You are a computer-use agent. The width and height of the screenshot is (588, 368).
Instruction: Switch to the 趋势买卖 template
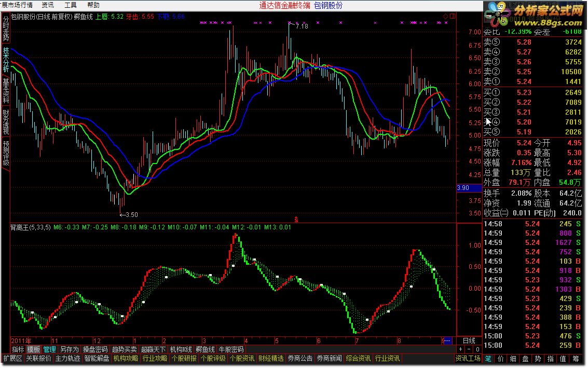click(x=125, y=349)
